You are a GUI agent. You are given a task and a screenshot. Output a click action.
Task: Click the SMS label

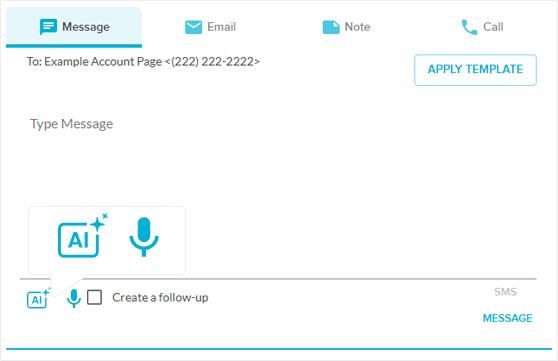coord(505,292)
